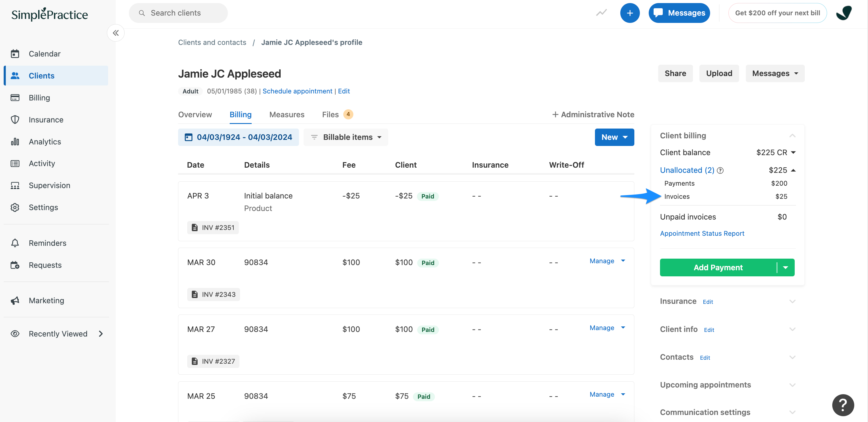Open the help question mark icon
Screen dimensions: 868x422
[x=843, y=405]
